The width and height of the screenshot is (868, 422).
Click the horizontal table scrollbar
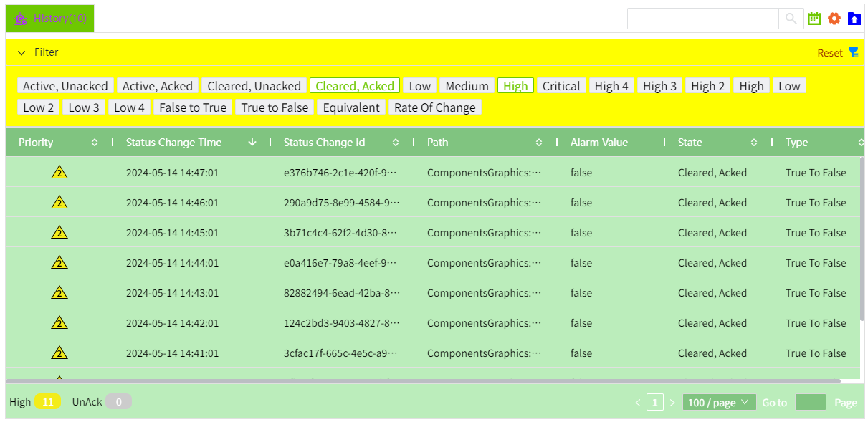click(x=423, y=381)
